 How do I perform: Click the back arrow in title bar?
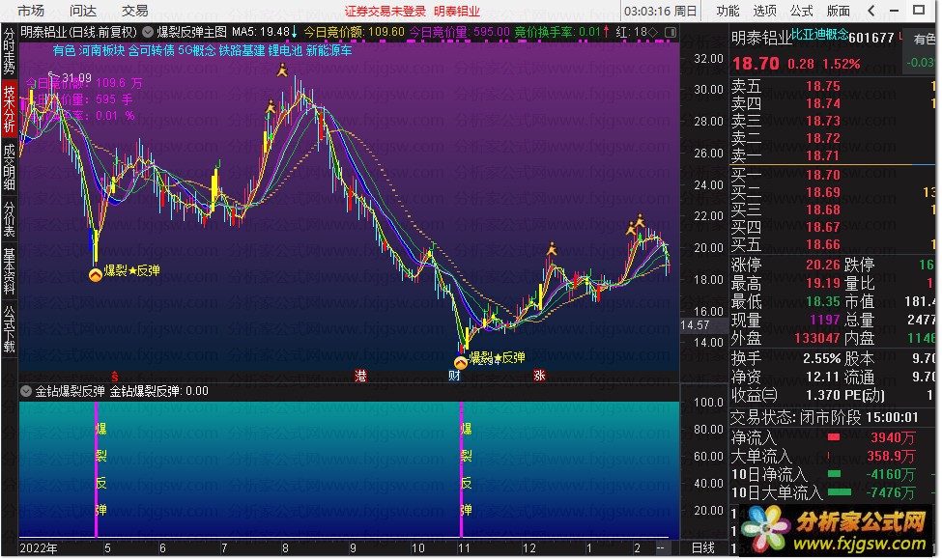871,11
